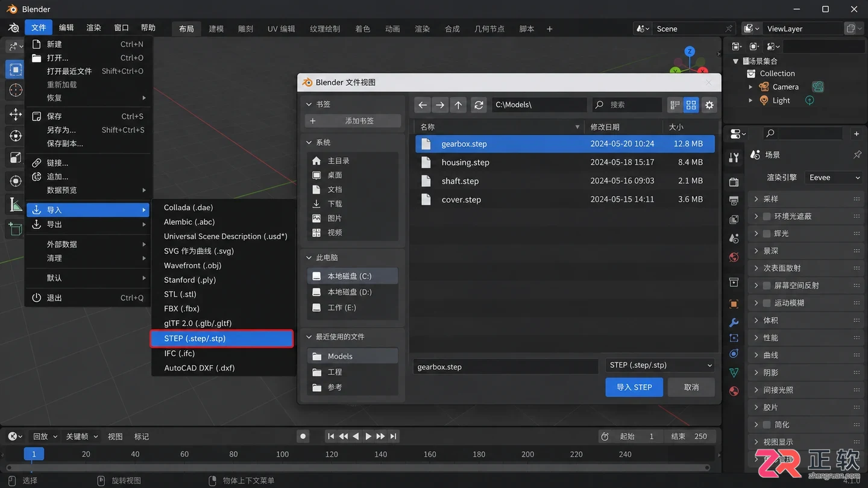
Task: Select the Cursor tool in left toolbar
Action: pos(16,90)
